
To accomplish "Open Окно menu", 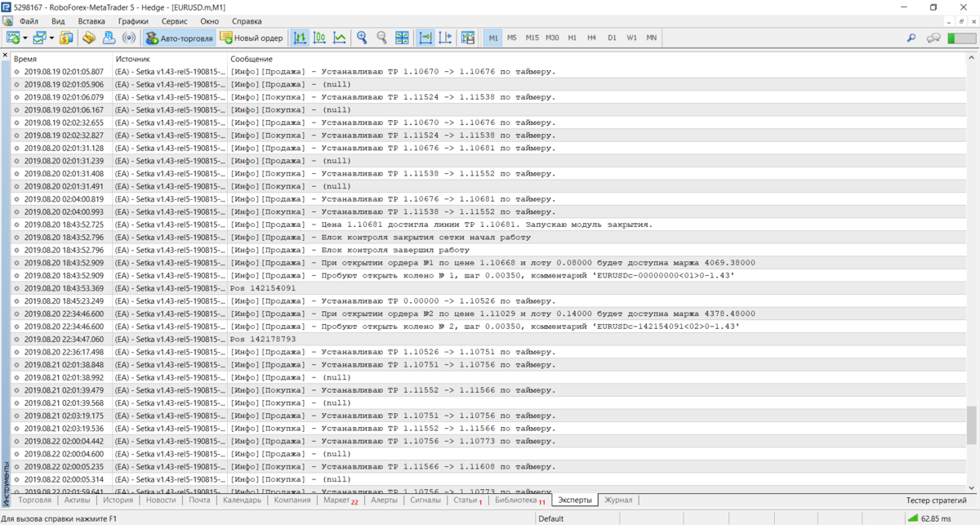I will point(210,20).
